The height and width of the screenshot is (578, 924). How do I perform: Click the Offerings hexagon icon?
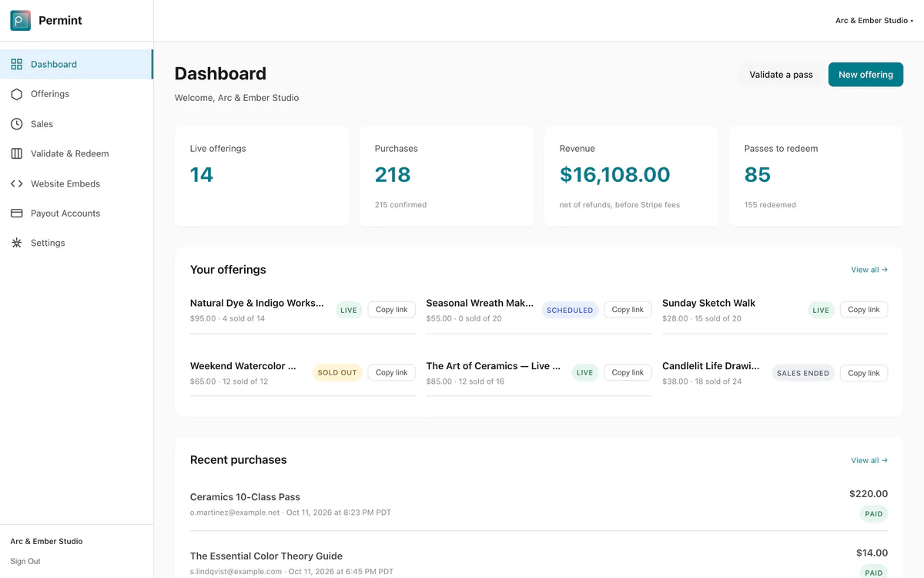pyautogui.click(x=16, y=94)
